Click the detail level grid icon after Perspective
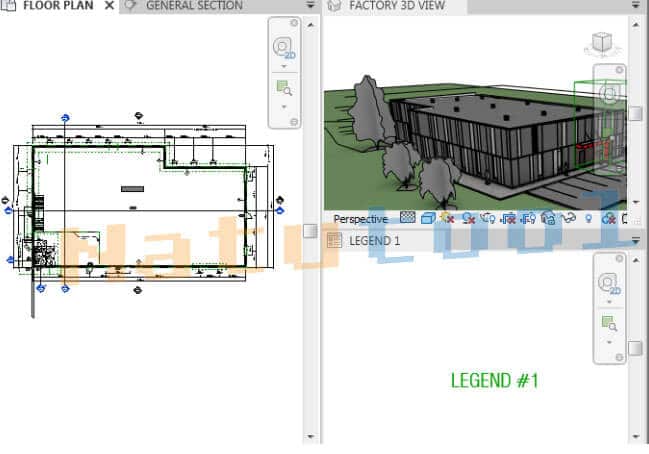 point(407,218)
